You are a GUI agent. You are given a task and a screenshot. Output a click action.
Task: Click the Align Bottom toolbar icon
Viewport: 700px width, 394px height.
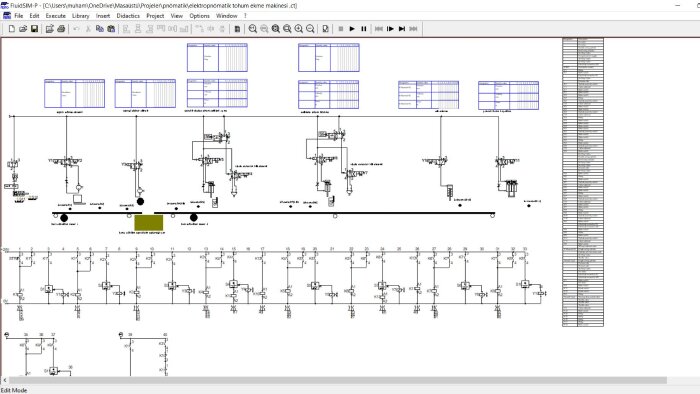pos(184,29)
